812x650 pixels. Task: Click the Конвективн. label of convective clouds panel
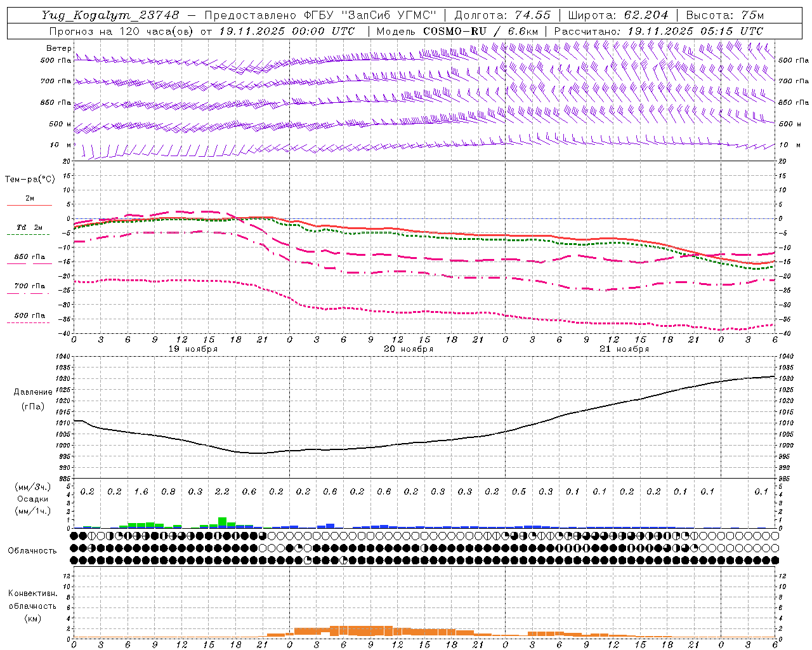33,594
